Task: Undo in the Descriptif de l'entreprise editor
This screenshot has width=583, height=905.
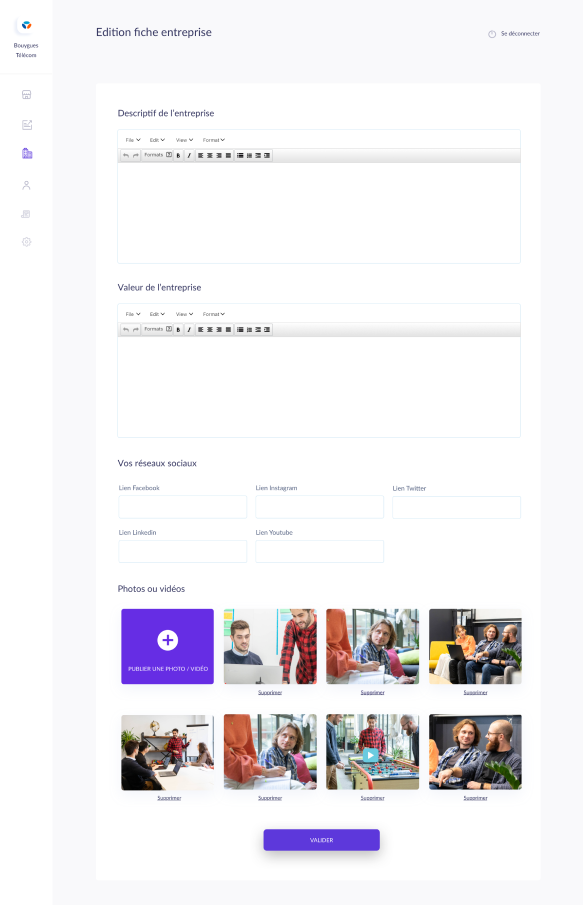Action: coord(126,155)
